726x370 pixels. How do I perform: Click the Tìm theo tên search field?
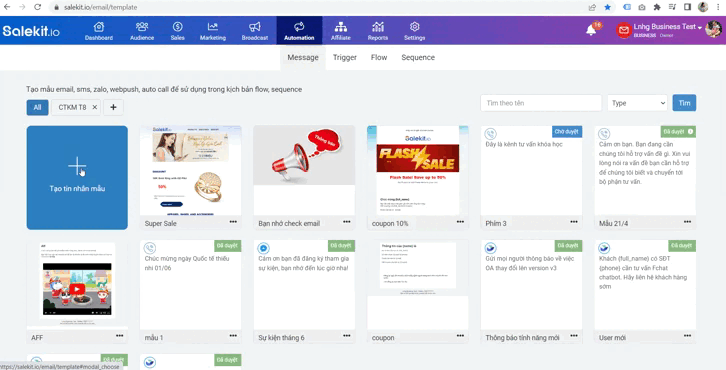(541, 103)
